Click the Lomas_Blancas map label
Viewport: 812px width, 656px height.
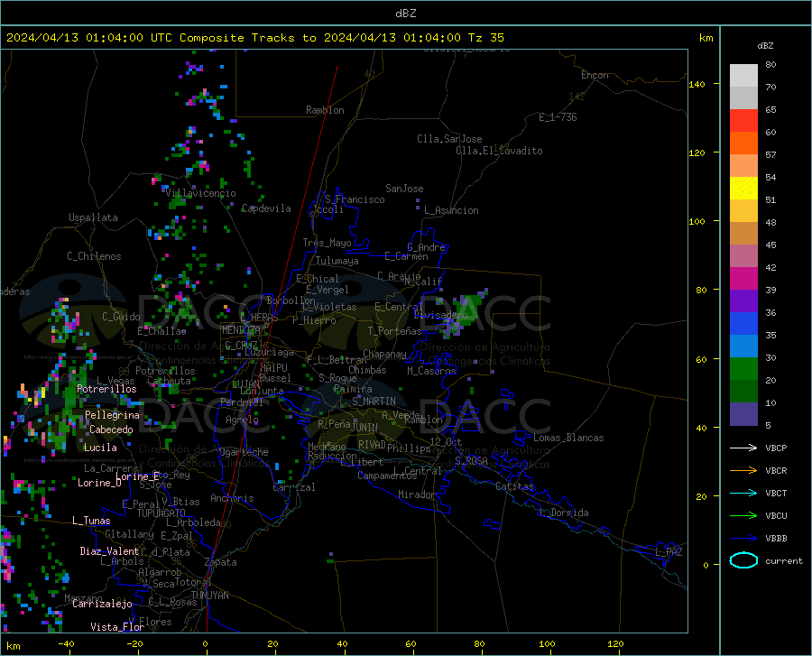click(x=568, y=438)
